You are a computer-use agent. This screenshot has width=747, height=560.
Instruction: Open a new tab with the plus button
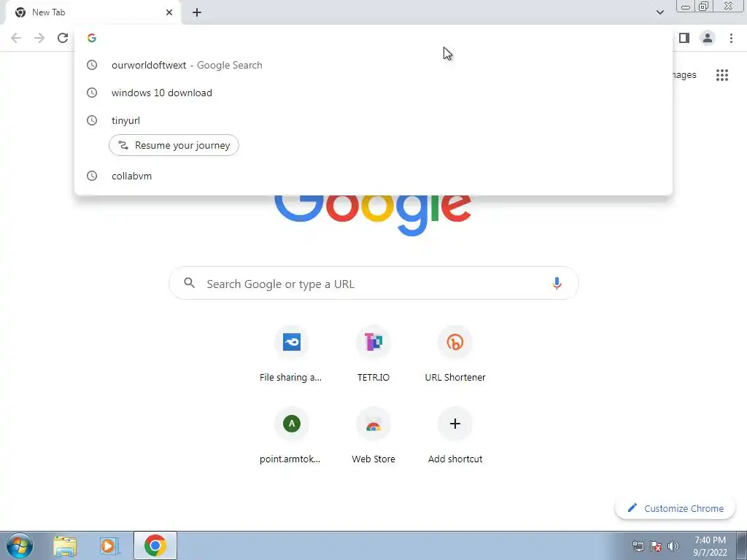[197, 12]
